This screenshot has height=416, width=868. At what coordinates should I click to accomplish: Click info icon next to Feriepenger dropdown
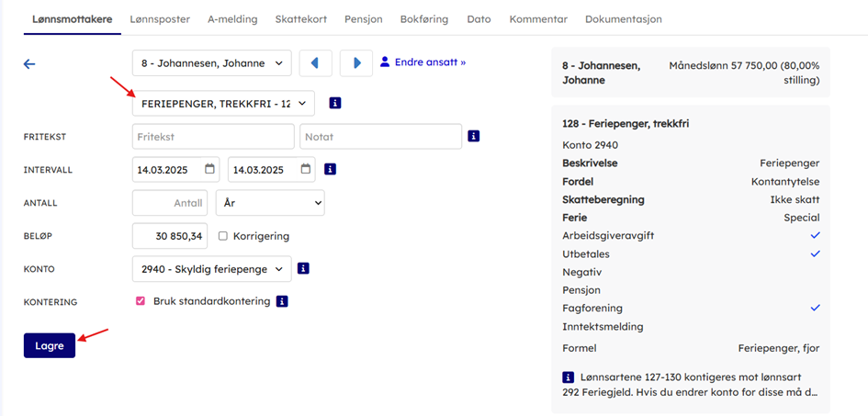pyautogui.click(x=335, y=103)
